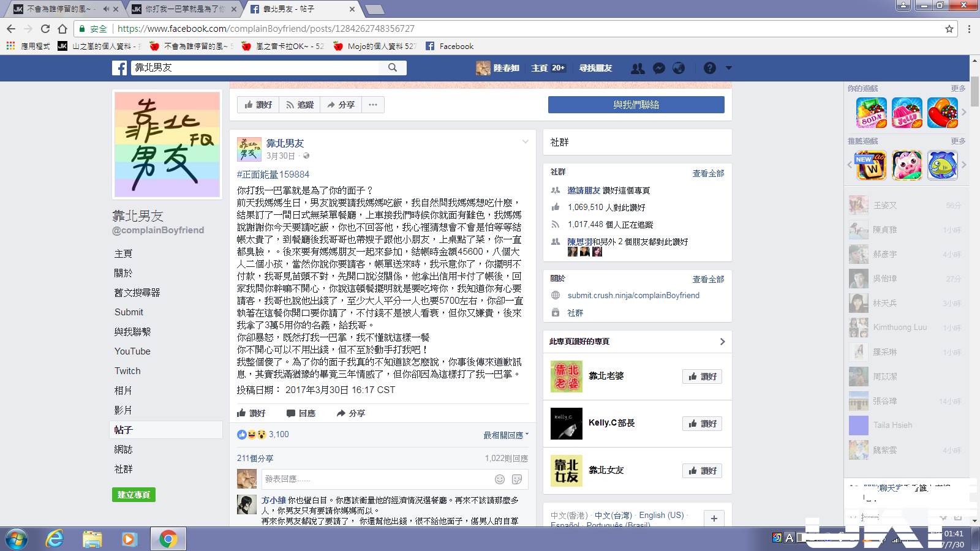The height and width of the screenshot is (551, 980).
Task: Open Internet Explorer from taskbar
Action: coord(55,539)
